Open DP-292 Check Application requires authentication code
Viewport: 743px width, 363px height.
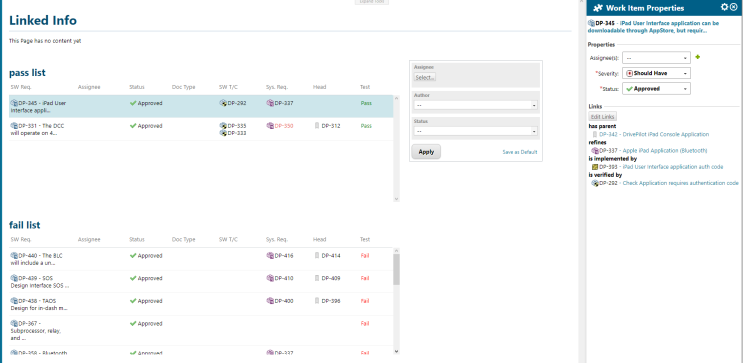[x=669, y=183]
